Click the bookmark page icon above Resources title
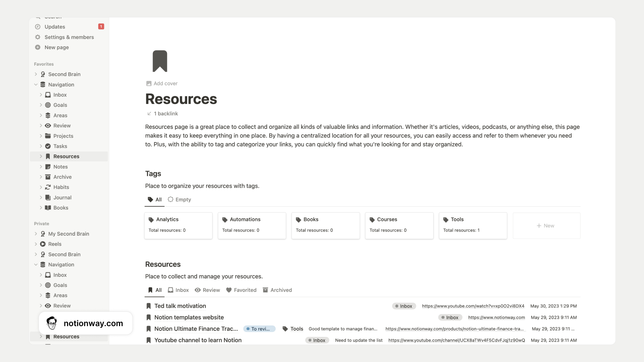Image resolution: width=644 pixels, height=362 pixels. tap(160, 61)
